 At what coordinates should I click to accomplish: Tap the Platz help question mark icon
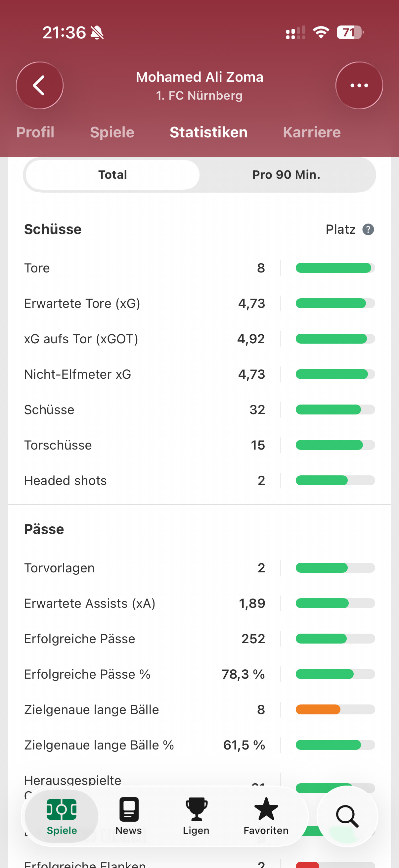368,229
